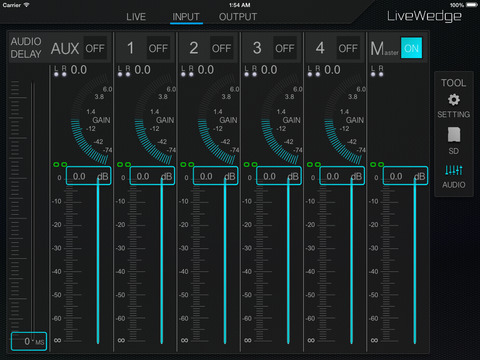Click channel 4 gain value 0.0
Viewport: 480px width, 360px height.
[332, 70]
